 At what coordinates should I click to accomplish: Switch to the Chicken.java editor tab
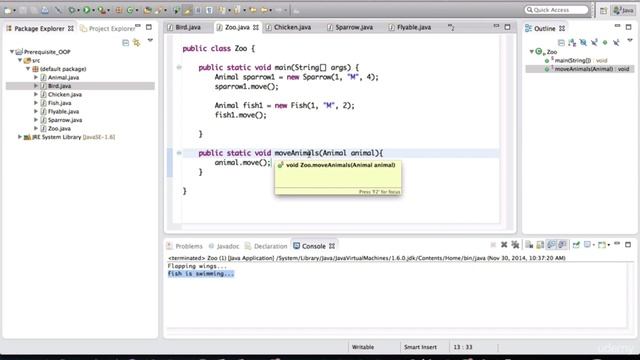click(x=292, y=27)
